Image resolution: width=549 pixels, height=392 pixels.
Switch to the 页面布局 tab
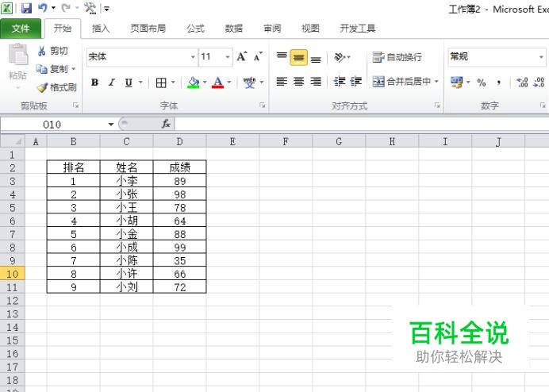(x=148, y=29)
